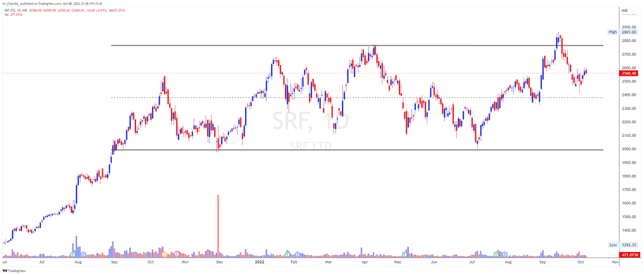Open the orange split 'S' marker in October
This screenshot has width=644, height=275.
[165, 254]
